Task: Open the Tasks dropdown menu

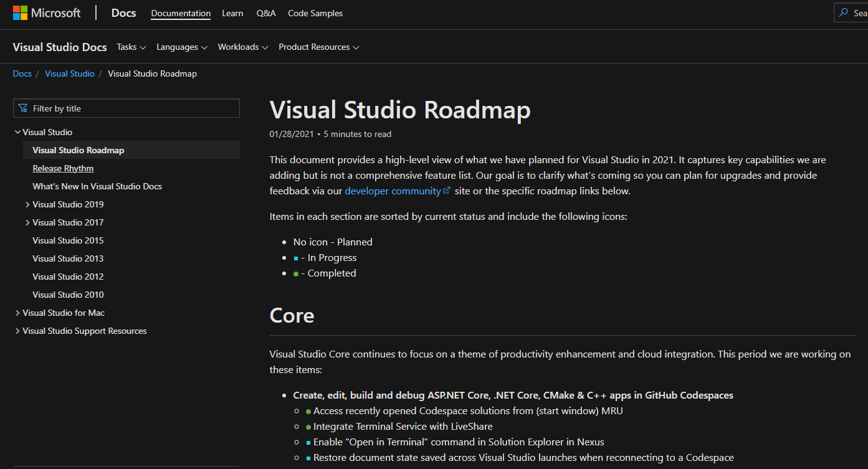Action: tap(131, 47)
